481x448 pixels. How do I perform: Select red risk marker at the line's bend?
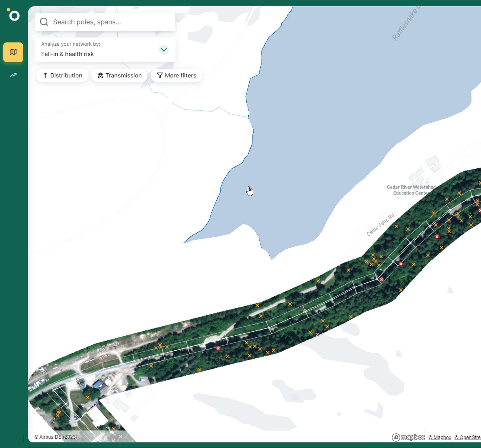point(382,280)
